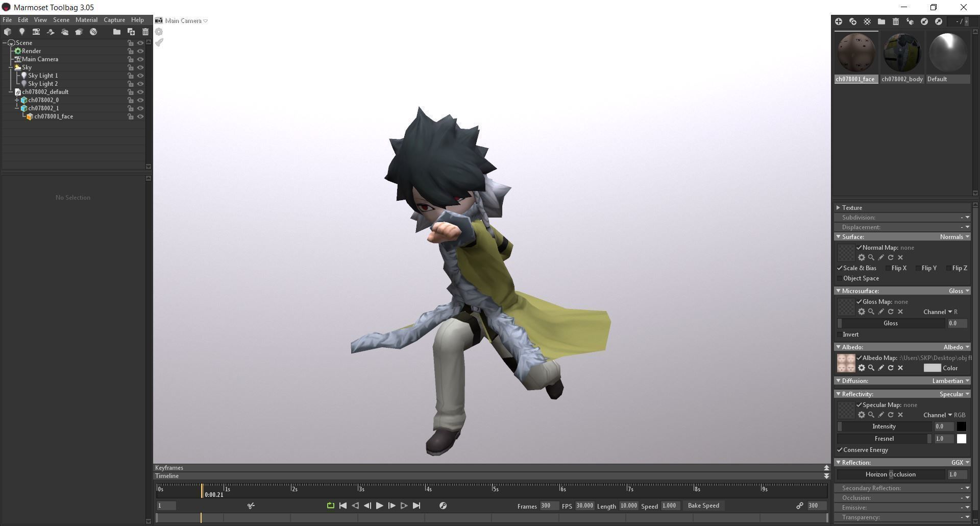This screenshot has width=980, height=526.
Task: Expand the ch078002_0 tree node
Action: pyautogui.click(x=17, y=100)
